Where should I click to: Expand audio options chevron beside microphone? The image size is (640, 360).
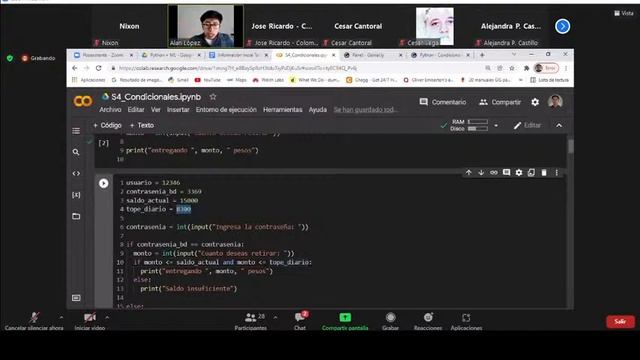(x=61, y=317)
